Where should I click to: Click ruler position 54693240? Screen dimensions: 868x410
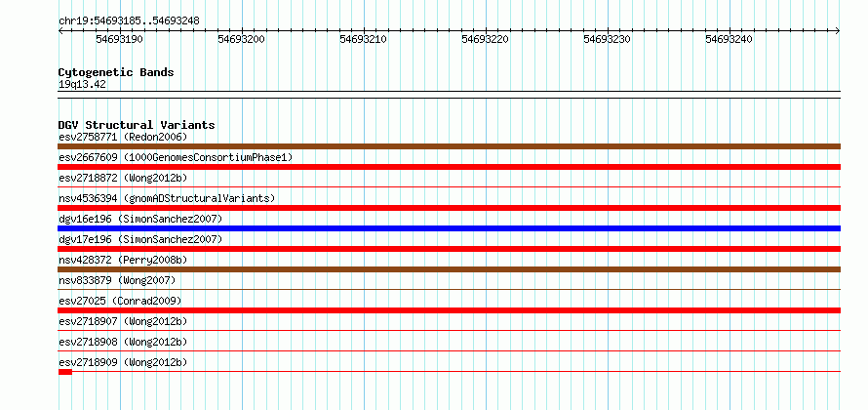point(730,39)
